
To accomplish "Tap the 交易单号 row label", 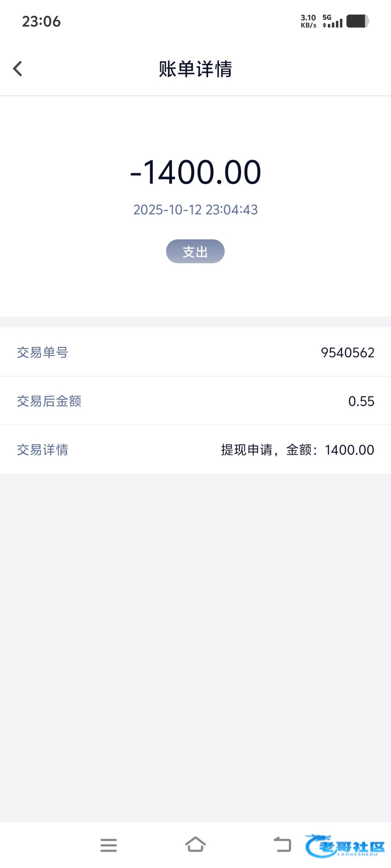I will click(x=42, y=352).
